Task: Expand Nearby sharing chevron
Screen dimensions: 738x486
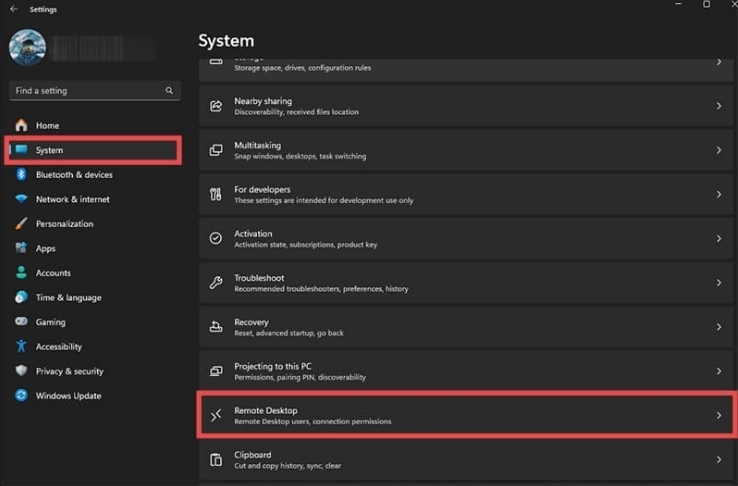Action: (x=719, y=106)
